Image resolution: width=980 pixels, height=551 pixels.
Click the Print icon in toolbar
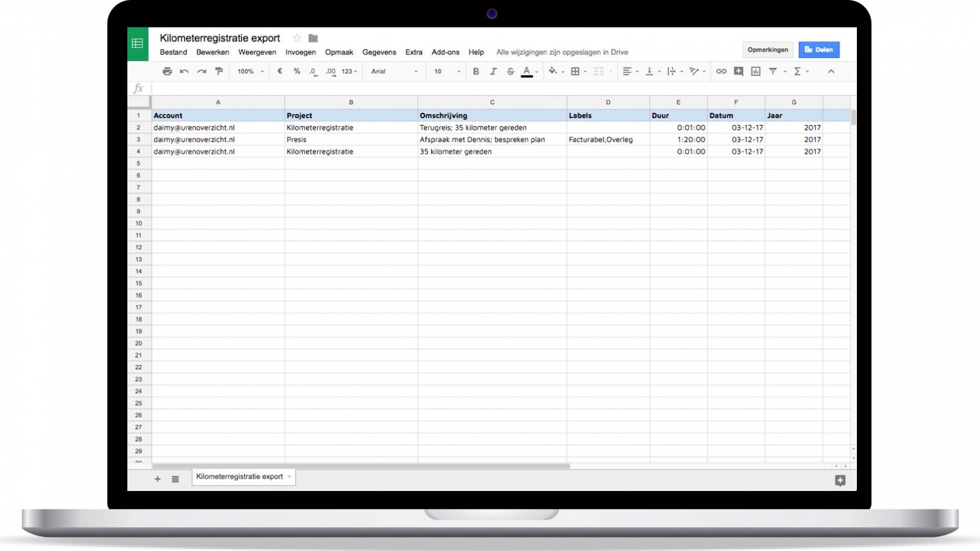pos(167,72)
